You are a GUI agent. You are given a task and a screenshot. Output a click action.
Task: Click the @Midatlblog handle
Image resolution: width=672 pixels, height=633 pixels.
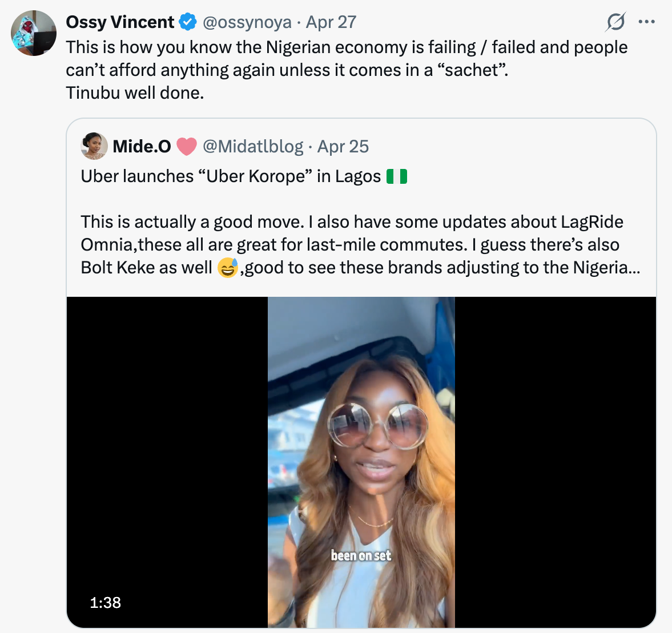pos(253,147)
